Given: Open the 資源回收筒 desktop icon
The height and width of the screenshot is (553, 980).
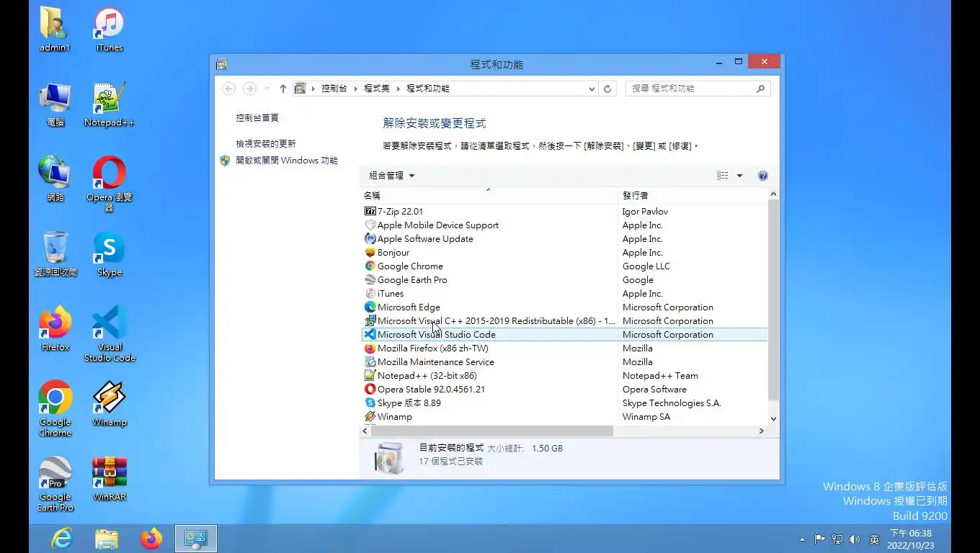Looking at the screenshot, I should (x=55, y=254).
